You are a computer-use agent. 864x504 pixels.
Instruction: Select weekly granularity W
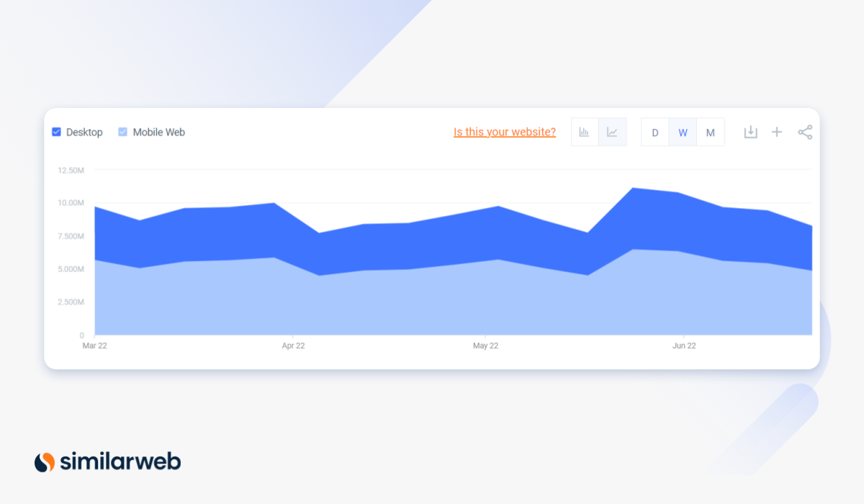pos(683,132)
